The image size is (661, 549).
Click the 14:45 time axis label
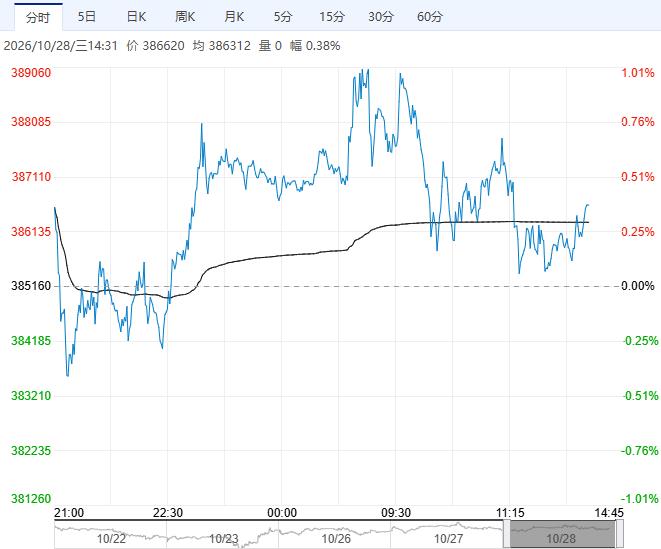click(x=609, y=513)
